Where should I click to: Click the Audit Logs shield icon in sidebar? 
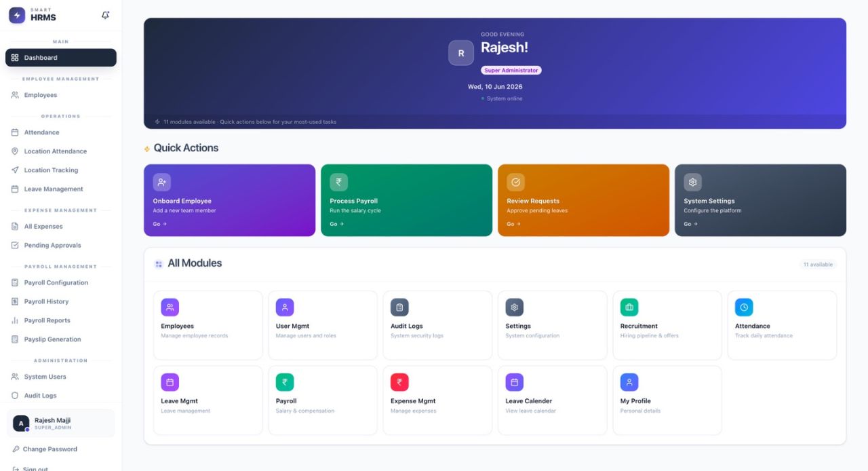(x=15, y=396)
